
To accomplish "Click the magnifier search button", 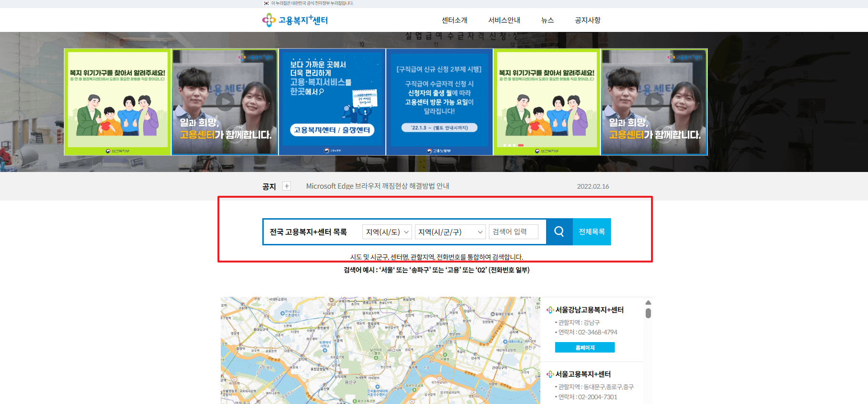I will click(x=559, y=232).
